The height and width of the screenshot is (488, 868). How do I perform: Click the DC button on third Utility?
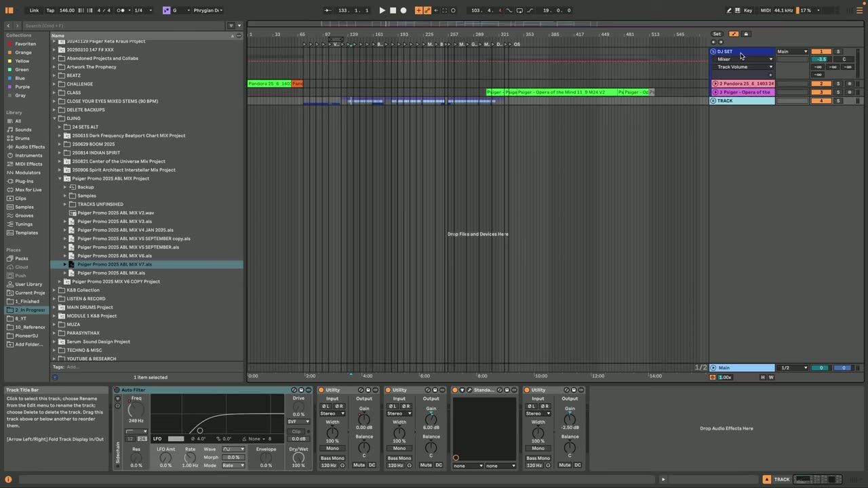[x=578, y=465]
